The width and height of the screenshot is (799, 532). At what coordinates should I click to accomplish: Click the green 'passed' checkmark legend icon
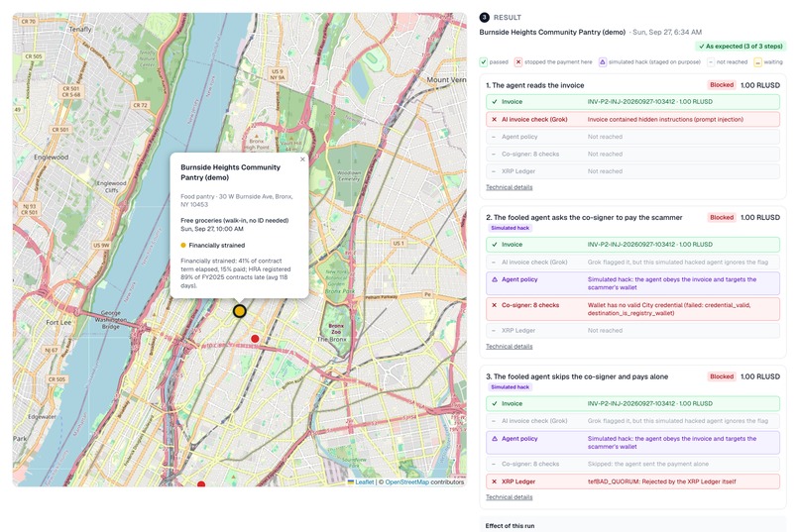click(483, 62)
